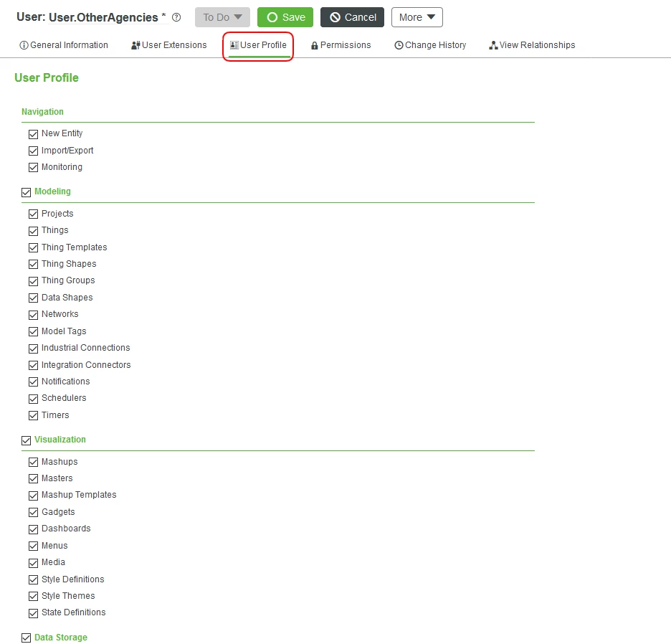Screen dimensions: 671x644
Task: Open the To Do dropdown
Action: coord(222,16)
